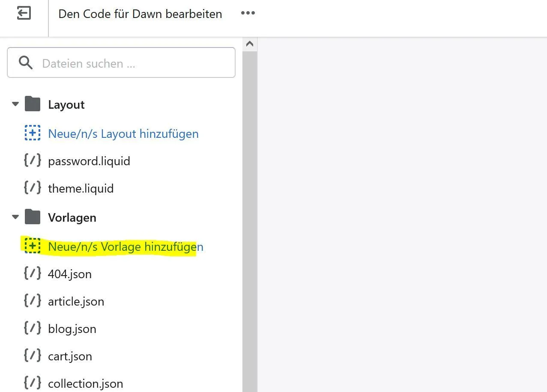Collapse the Vorlagen folder arrow
Screen dimensions: 547x392
coord(15,217)
